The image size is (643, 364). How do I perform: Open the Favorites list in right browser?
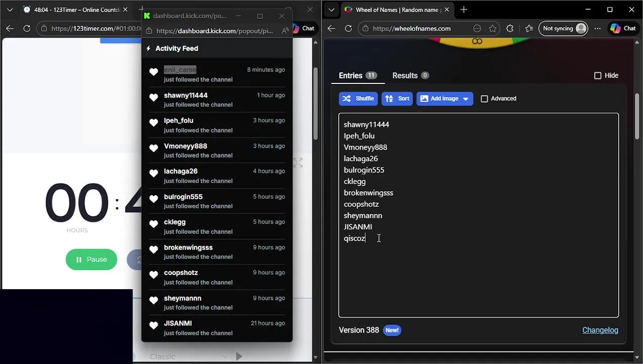pyautogui.click(x=529, y=28)
